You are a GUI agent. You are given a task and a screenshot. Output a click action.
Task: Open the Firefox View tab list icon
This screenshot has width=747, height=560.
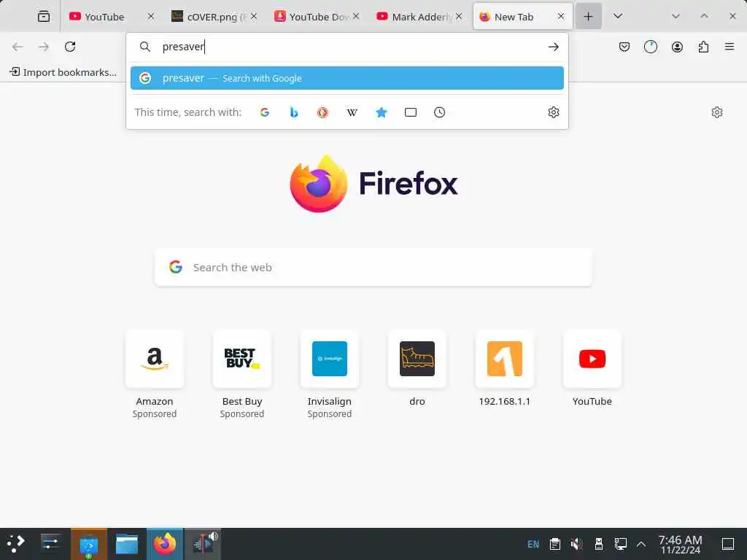point(43,17)
